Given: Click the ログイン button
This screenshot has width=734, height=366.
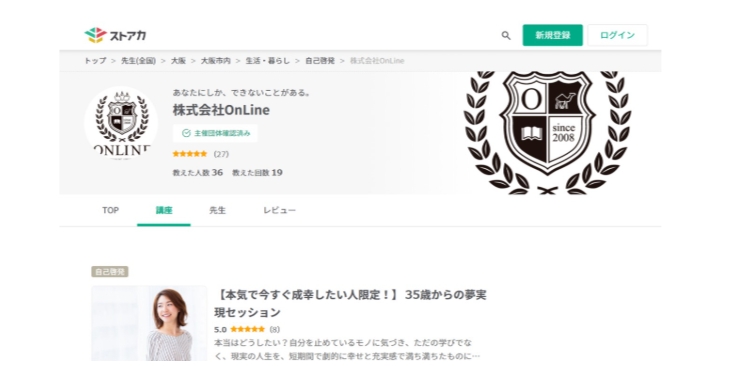Looking at the screenshot, I should click(617, 35).
